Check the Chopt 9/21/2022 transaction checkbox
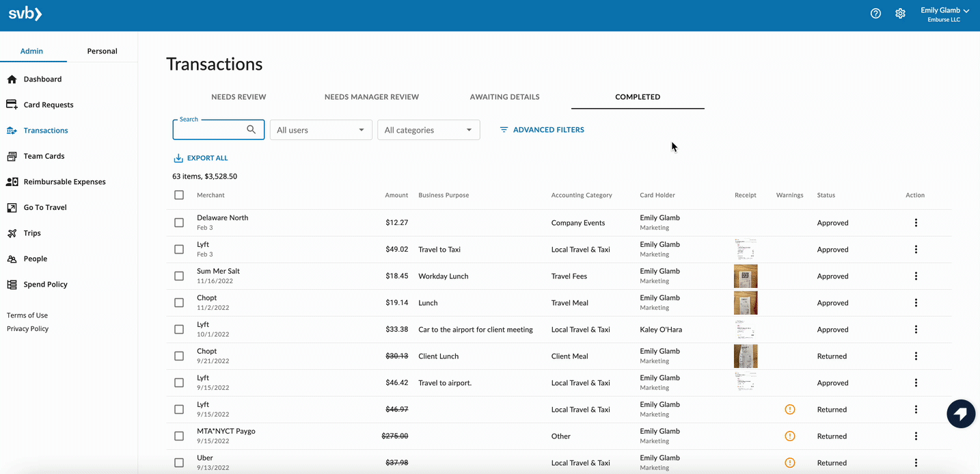 click(179, 356)
